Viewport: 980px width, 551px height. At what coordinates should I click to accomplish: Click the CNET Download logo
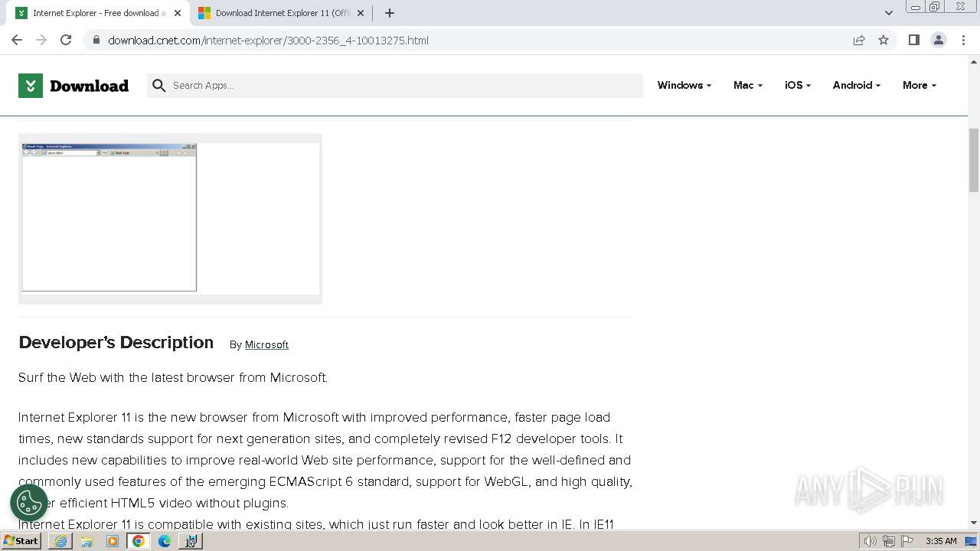[x=73, y=86]
